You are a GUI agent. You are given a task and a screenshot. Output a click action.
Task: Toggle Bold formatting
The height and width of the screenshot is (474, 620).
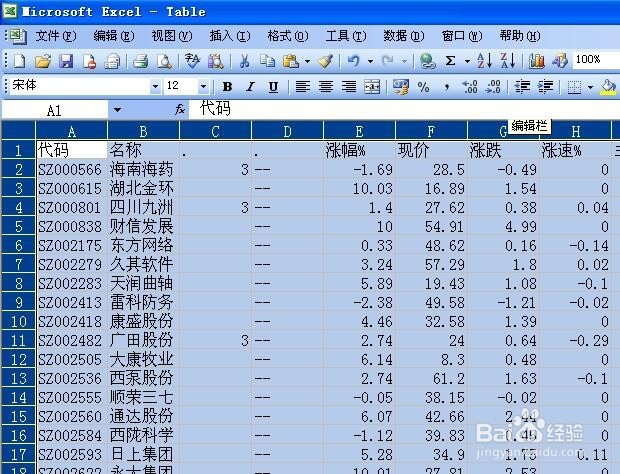click(x=227, y=87)
